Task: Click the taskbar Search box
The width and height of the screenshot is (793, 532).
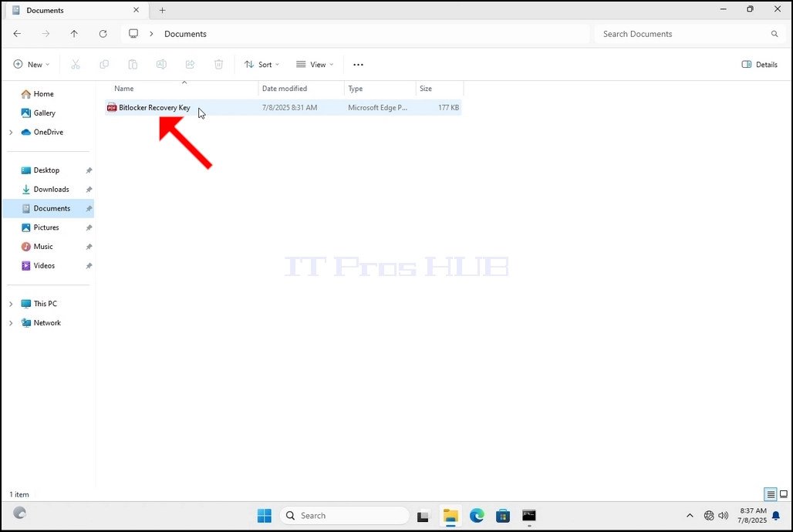Action: click(344, 515)
